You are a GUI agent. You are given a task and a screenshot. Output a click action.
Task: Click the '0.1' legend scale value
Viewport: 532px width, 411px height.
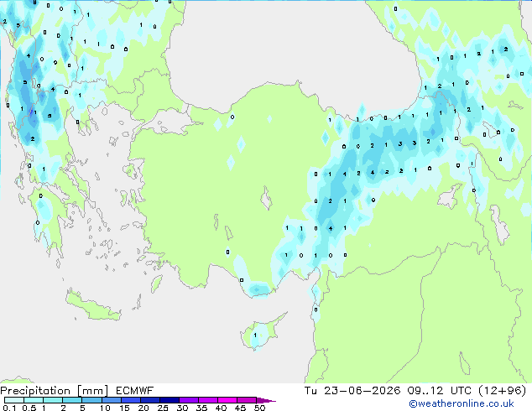[8, 408]
